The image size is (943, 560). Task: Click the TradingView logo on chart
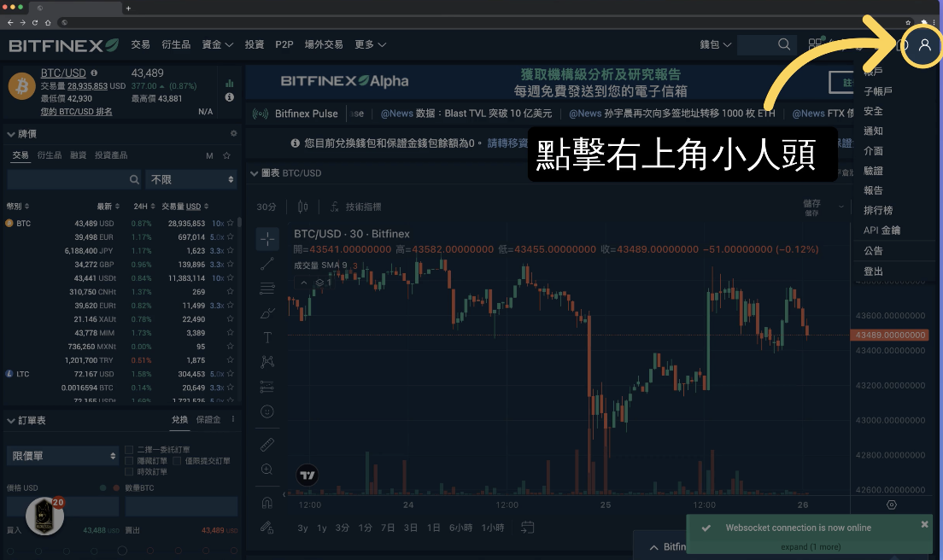(x=307, y=475)
